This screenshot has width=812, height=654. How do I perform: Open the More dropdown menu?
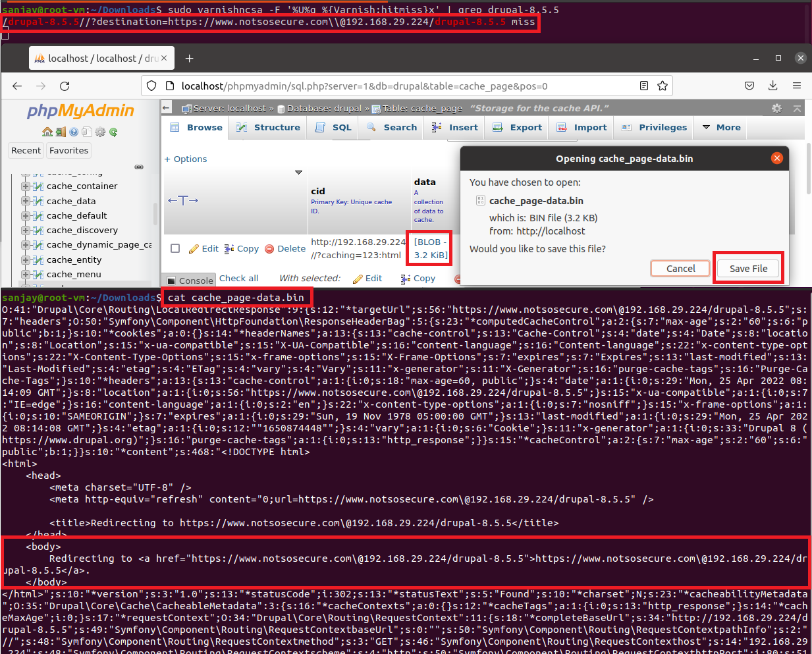click(721, 128)
